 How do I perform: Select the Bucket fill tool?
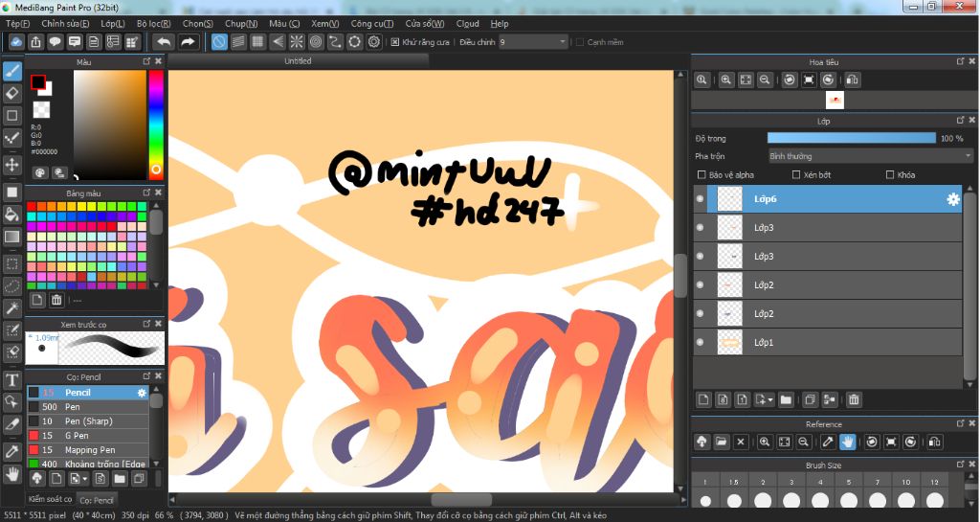point(11,215)
